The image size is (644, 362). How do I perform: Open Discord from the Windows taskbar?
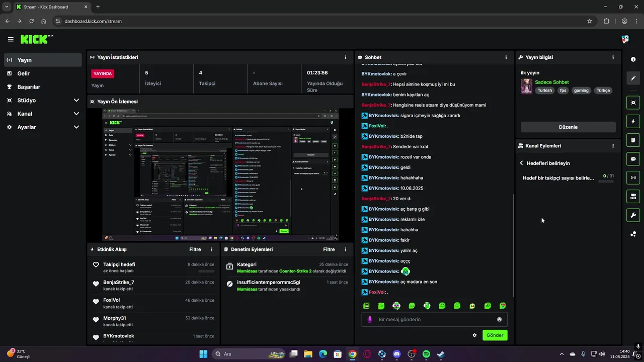pyautogui.click(x=396, y=354)
